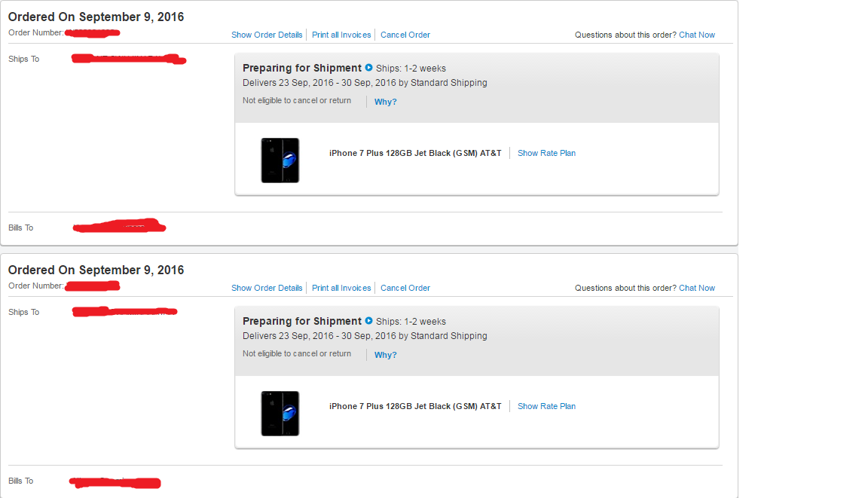Click first iPhone 7 Plus 128GB Jet Black title

(415, 153)
